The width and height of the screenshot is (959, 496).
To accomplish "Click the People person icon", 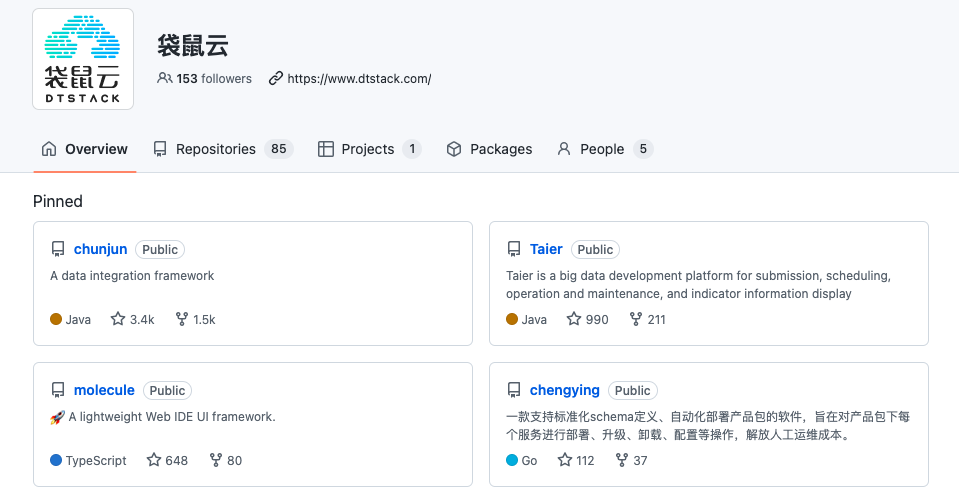I will click(563, 149).
